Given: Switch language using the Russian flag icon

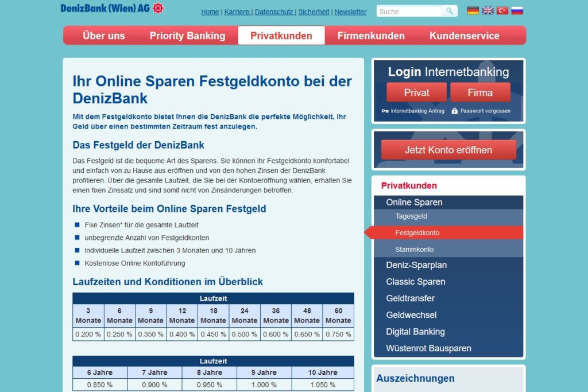Looking at the screenshot, I should click(x=517, y=10).
